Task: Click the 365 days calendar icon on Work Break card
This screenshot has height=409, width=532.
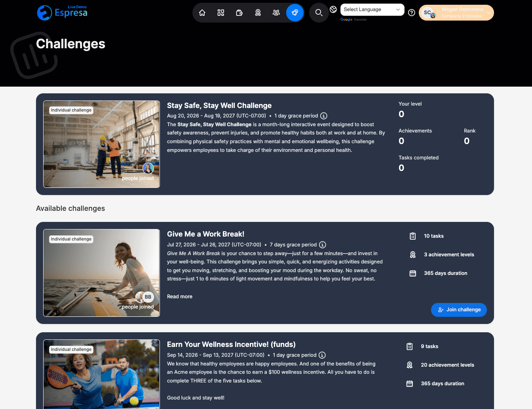Action: click(413, 273)
